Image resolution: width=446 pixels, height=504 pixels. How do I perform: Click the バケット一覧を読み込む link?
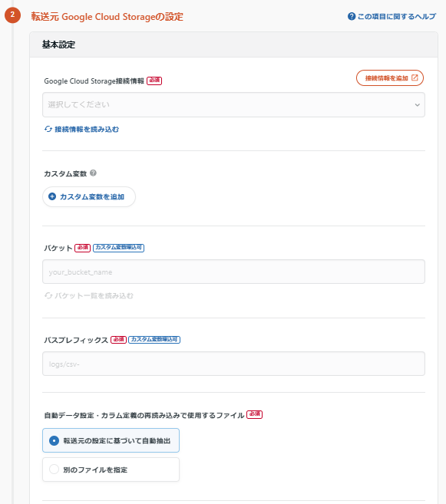pyautogui.click(x=89, y=295)
